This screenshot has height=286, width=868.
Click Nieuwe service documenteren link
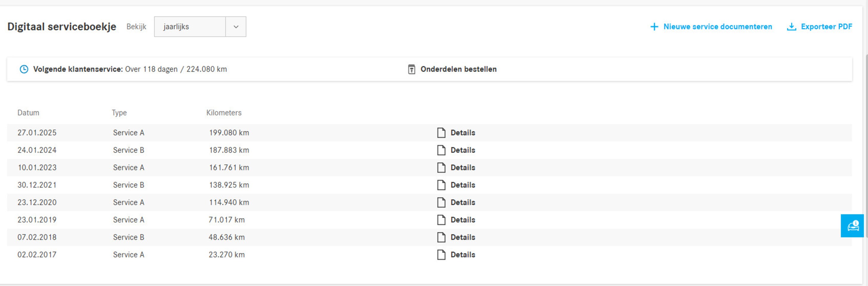pyautogui.click(x=717, y=27)
